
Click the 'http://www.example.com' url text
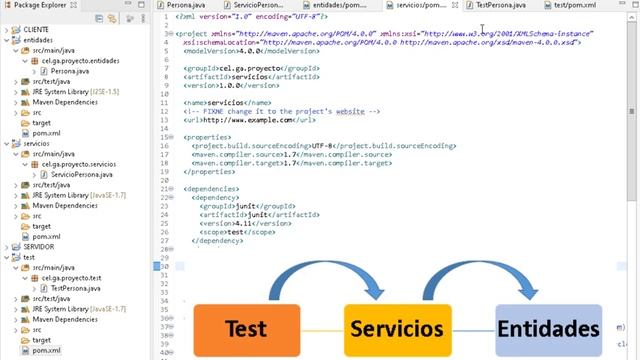pos(247,120)
